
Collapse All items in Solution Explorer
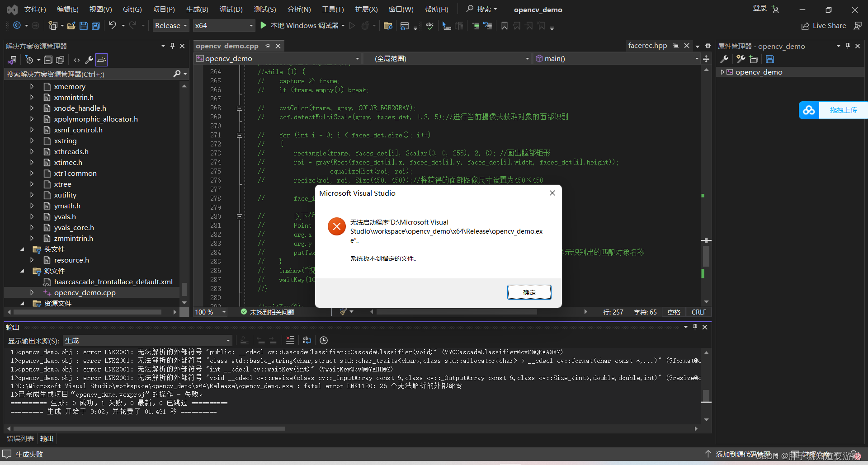tap(48, 60)
